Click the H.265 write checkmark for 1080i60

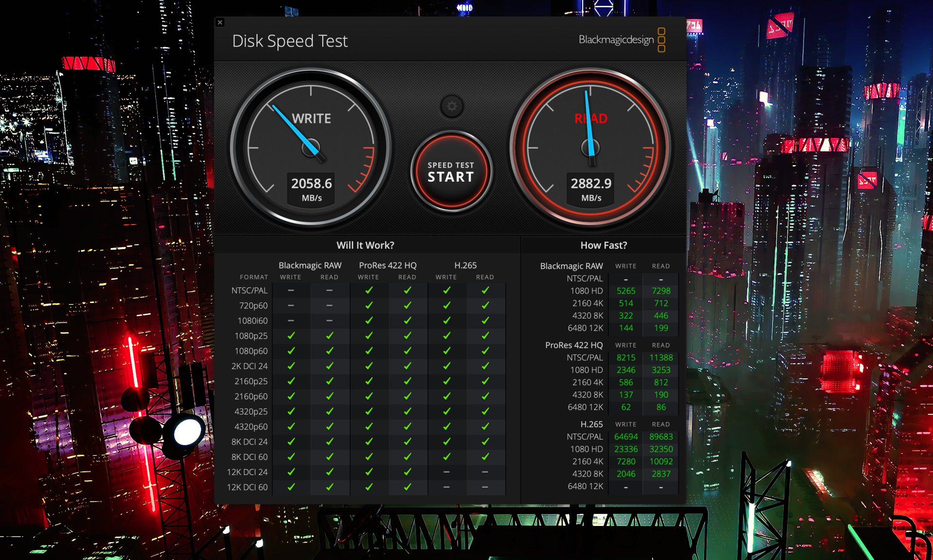click(x=447, y=321)
